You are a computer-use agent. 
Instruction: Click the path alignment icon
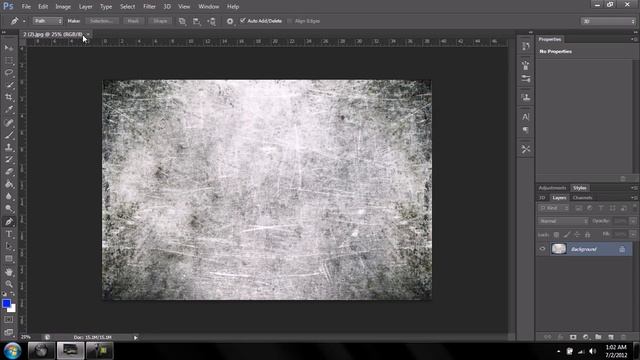[197, 21]
